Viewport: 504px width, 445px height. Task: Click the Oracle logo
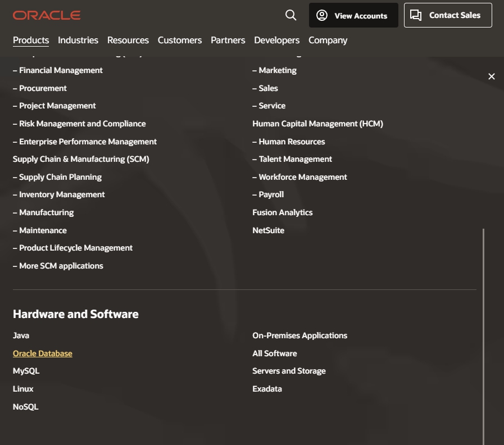click(x=47, y=15)
